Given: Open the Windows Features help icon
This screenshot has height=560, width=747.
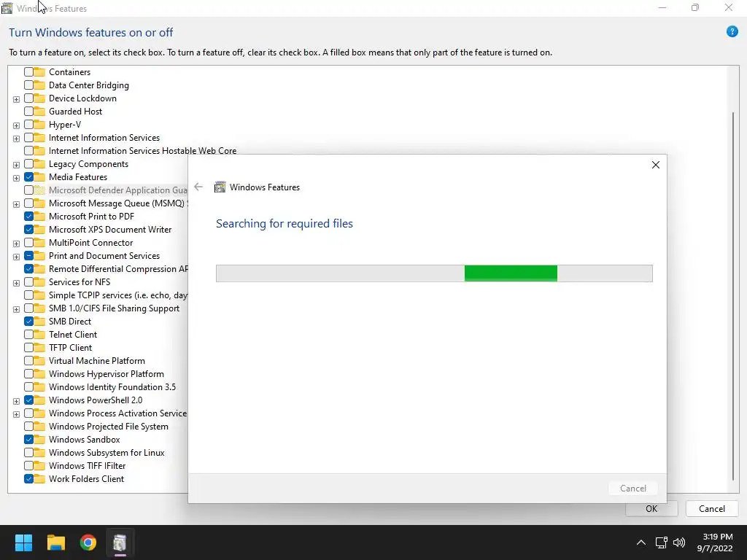Looking at the screenshot, I should tap(732, 32).
